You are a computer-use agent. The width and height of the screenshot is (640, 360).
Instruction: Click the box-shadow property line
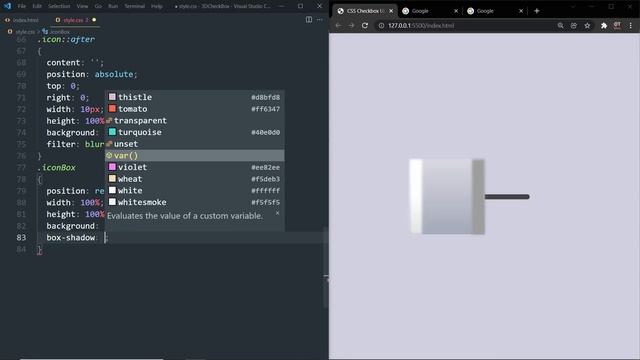click(76, 238)
